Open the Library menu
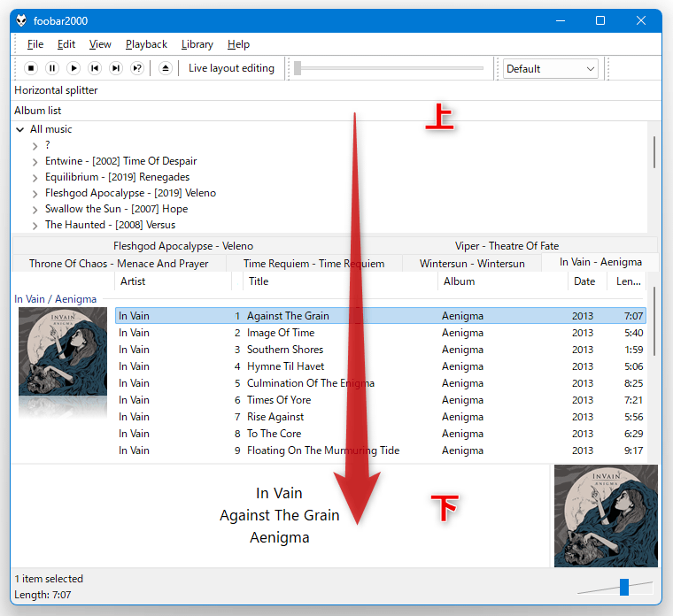 pyautogui.click(x=197, y=44)
